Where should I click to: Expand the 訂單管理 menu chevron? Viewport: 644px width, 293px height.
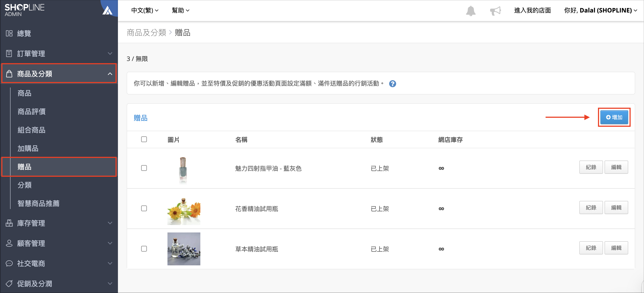(110, 54)
